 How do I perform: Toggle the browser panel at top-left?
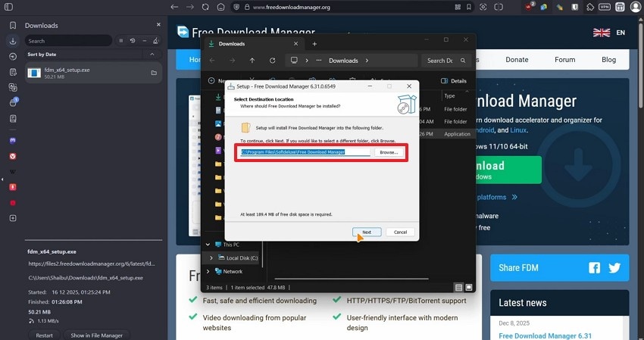click(x=8, y=7)
